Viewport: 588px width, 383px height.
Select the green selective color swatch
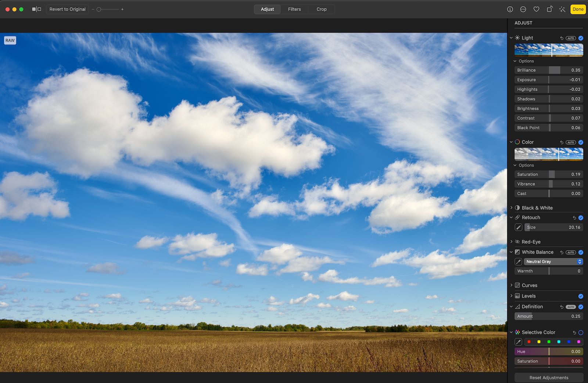pos(549,342)
